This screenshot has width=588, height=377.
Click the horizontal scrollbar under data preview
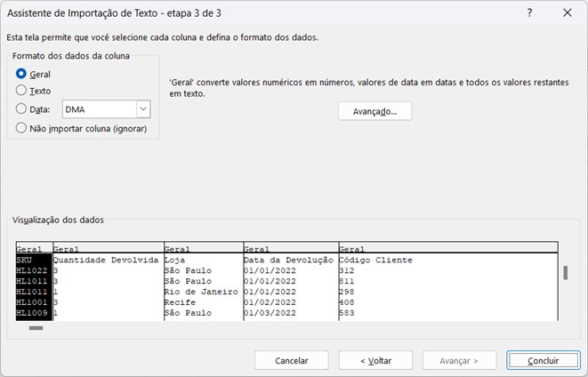[36, 327]
